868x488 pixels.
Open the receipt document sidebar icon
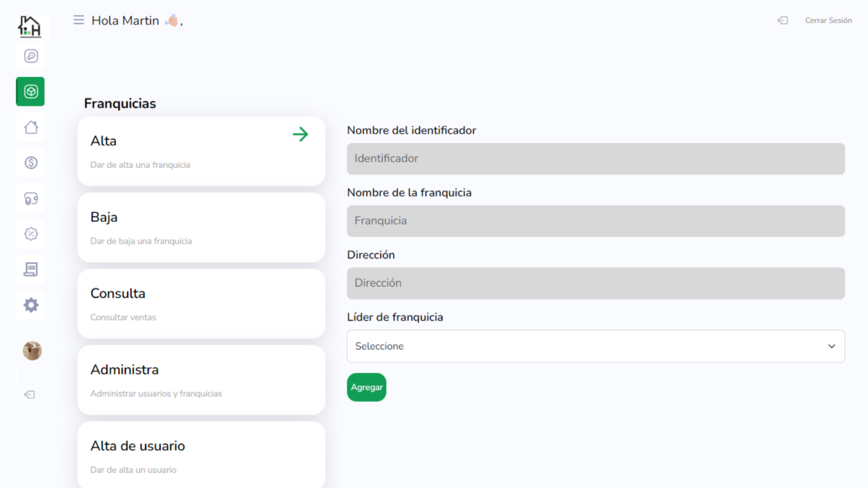tap(31, 269)
